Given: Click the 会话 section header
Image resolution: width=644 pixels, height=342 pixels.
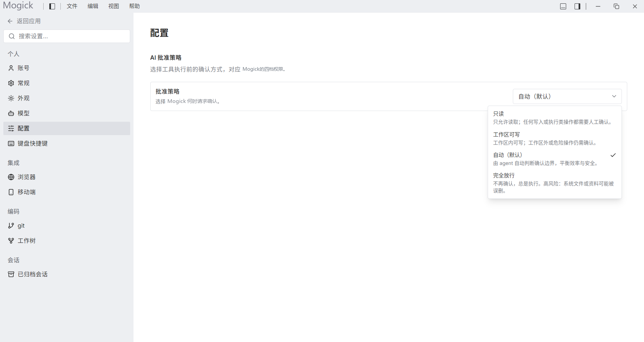Looking at the screenshot, I should click(13, 260).
